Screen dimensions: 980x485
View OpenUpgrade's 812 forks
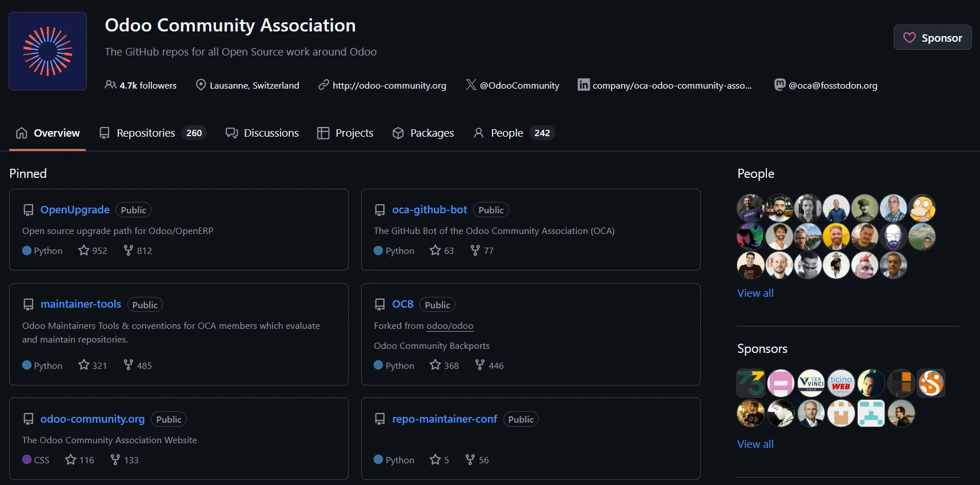(138, 251)
